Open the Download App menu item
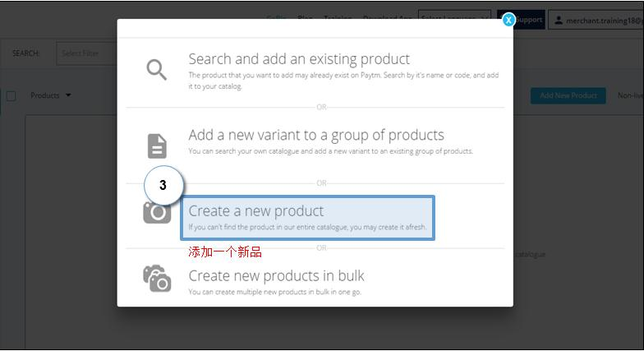The width and height of the screenshot is (644, 351). pyautogui.click(x=386, y=18)
